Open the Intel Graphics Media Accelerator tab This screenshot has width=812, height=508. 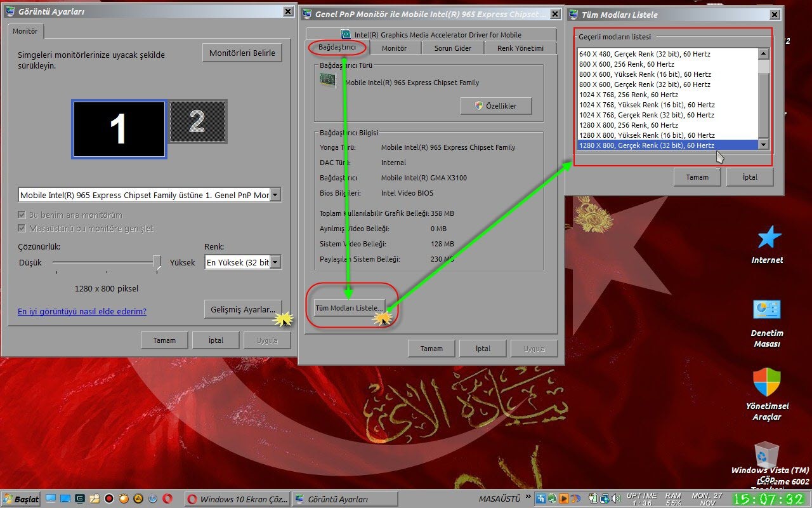coord(431,35)
